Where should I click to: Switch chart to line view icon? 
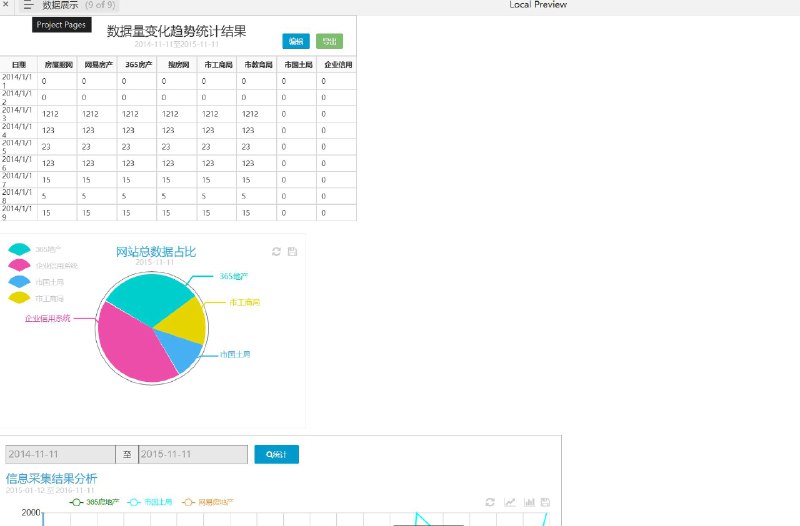click(x=510, y=502)
